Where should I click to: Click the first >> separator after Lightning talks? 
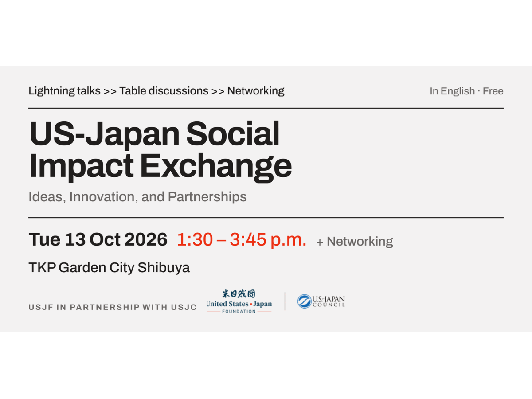(110, 91)
